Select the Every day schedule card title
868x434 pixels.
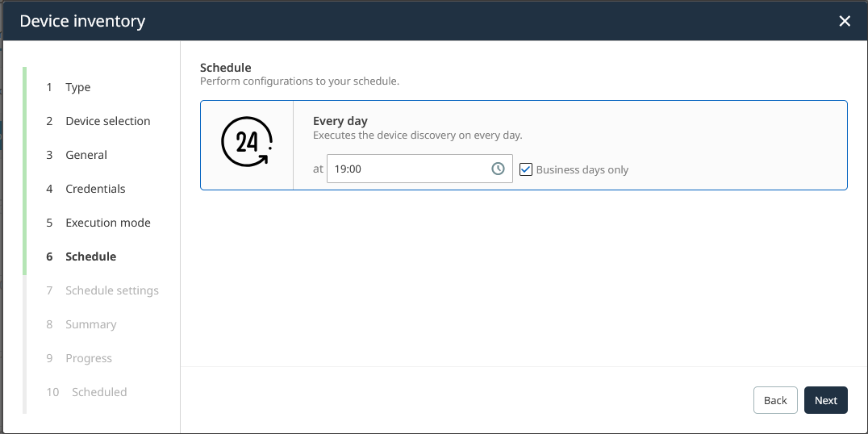point(340,121)
